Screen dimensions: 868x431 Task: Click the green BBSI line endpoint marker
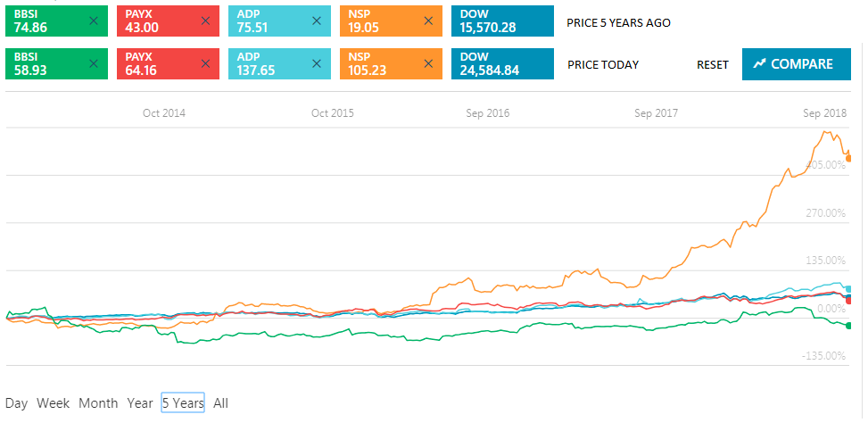(x=849, y=325)
